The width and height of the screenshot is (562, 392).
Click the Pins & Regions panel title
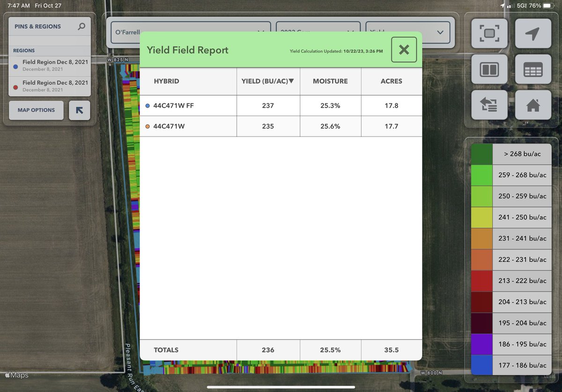(x=37, y=27)
